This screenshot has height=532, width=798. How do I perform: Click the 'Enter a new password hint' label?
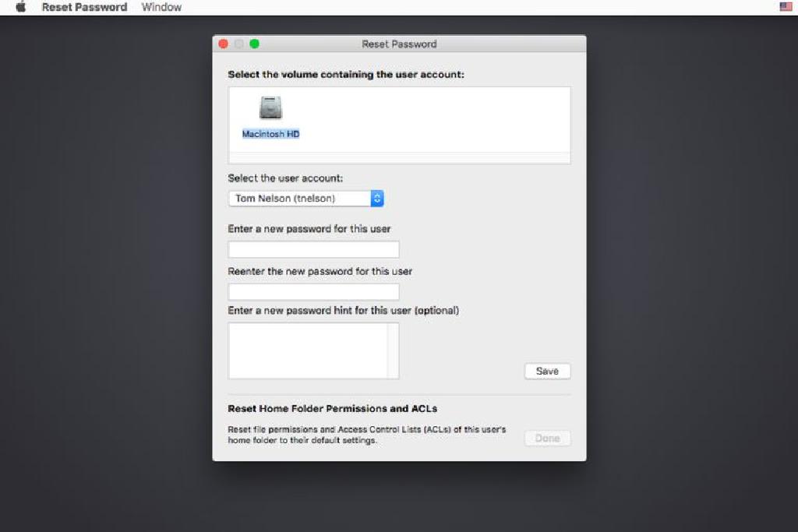pyautogui.click(x=343, y=310)
